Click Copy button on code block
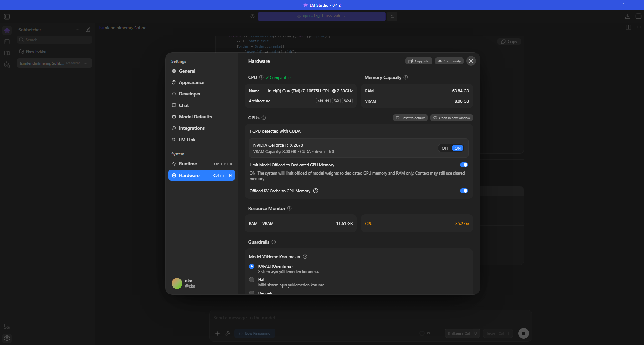 pyautogui.click(x=509, y=42)
